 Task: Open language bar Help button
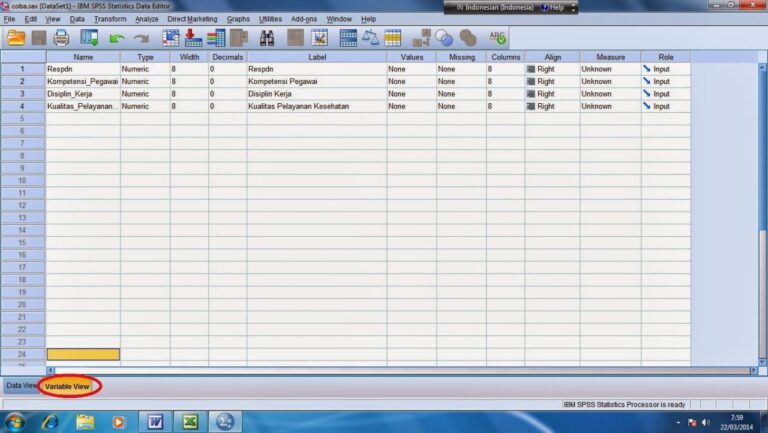click(x=552, y=7)
